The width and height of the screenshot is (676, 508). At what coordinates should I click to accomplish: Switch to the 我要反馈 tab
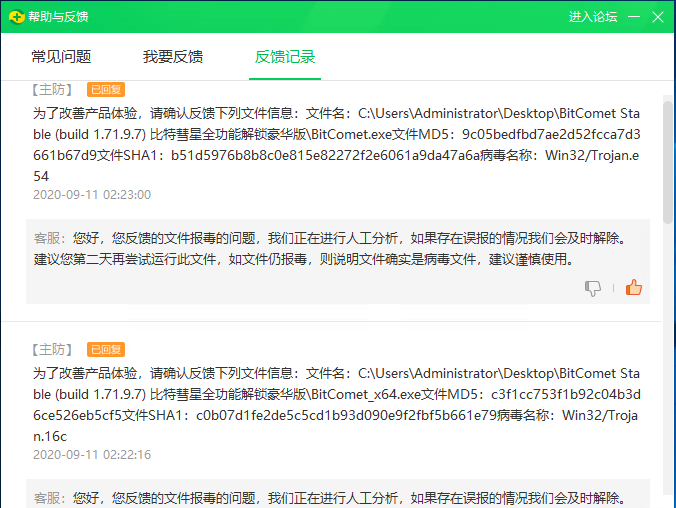[x=173, y=56]
